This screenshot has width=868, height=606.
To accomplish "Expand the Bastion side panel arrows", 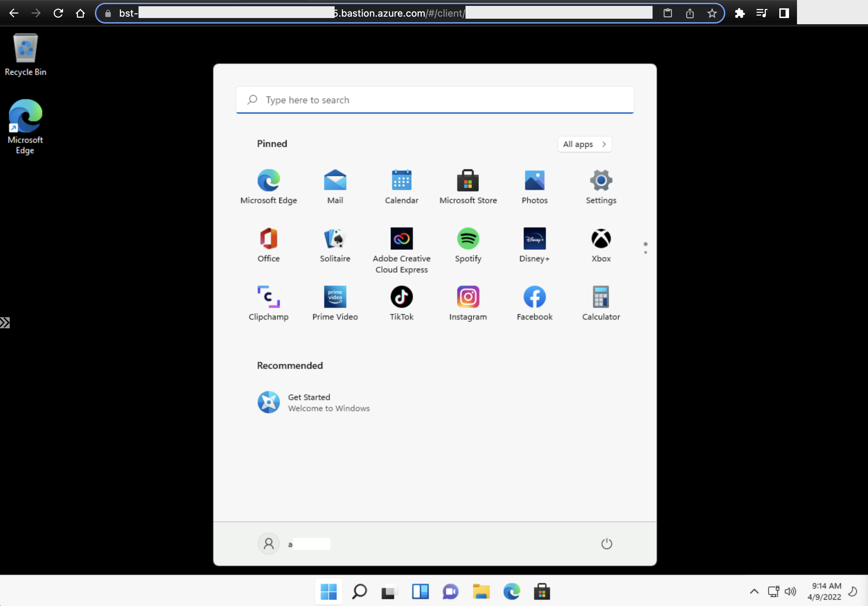I will click(x=5, y=323).
